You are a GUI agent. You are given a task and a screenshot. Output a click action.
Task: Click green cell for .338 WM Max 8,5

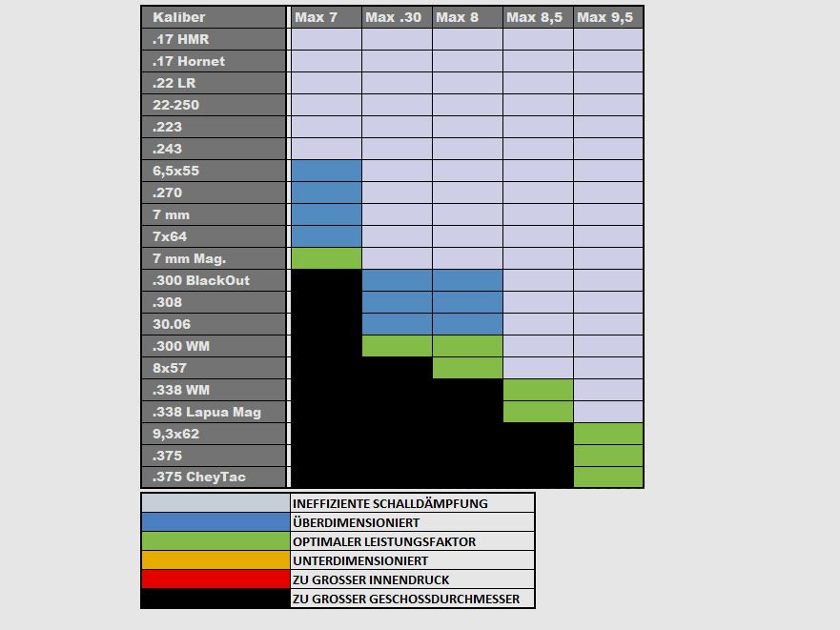click(538, 390)
